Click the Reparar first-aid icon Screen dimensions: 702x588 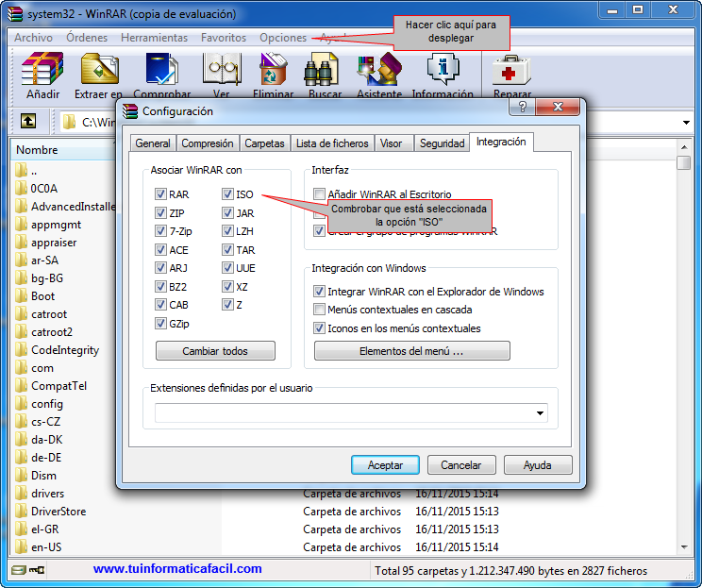tap(510, 72)
